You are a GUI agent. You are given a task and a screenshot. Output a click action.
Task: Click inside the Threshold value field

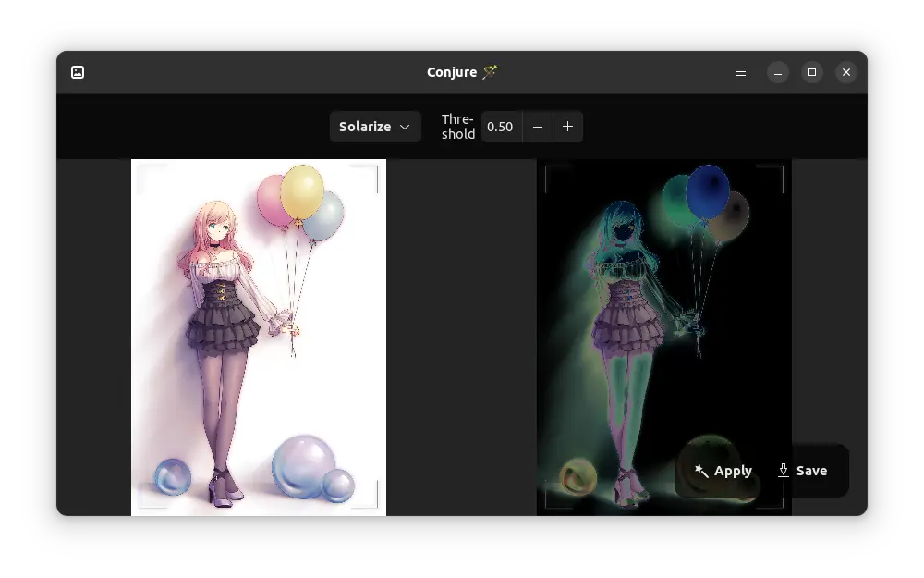[500, 127]
